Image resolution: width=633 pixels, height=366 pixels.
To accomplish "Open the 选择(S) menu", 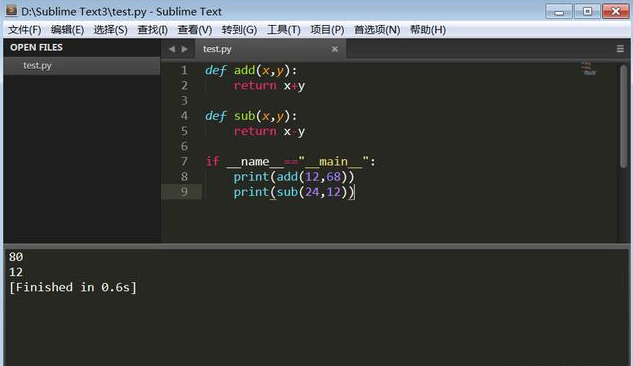I will (x=111, y=30).
